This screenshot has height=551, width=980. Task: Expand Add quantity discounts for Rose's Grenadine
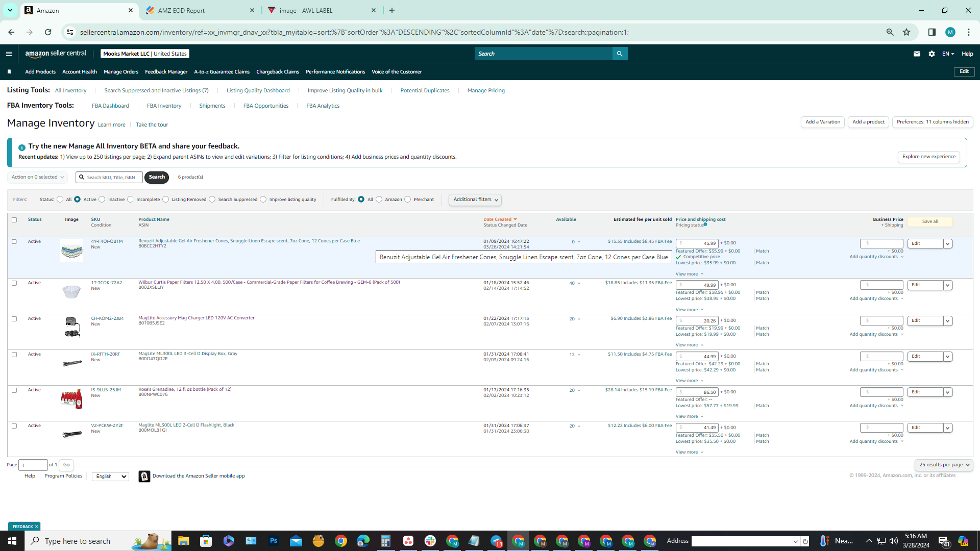[876, 406]
